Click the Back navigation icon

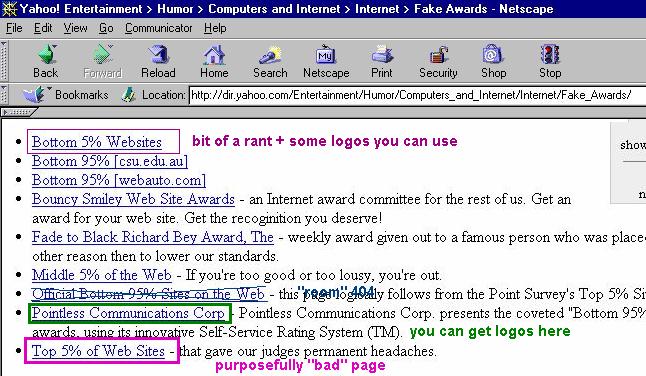point(46,62)
